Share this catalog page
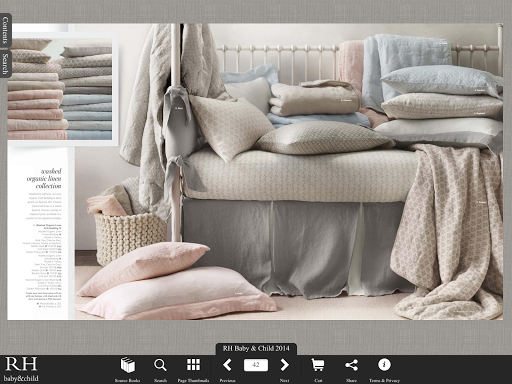 [351, 365]
